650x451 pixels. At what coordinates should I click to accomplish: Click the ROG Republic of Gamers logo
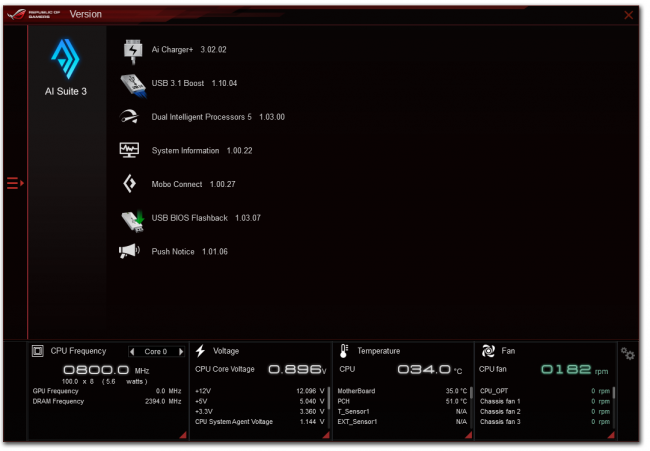34,15
